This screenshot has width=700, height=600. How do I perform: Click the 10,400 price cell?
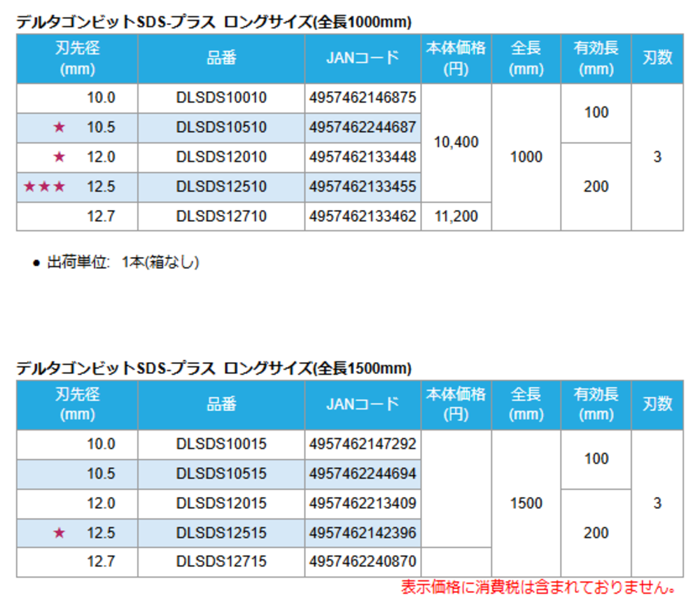[456, 143]
